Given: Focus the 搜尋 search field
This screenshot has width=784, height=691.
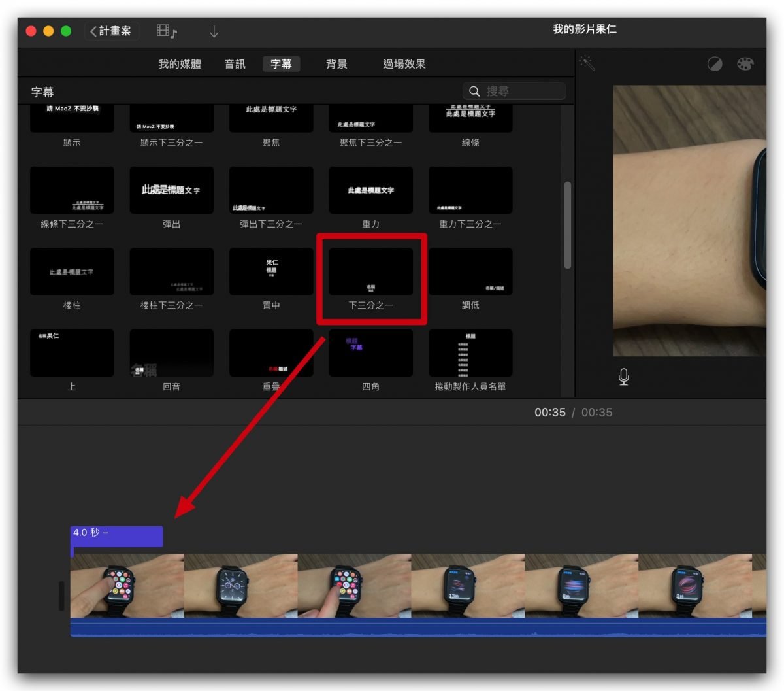Looking at the screenshot, I should coord(514,91).
